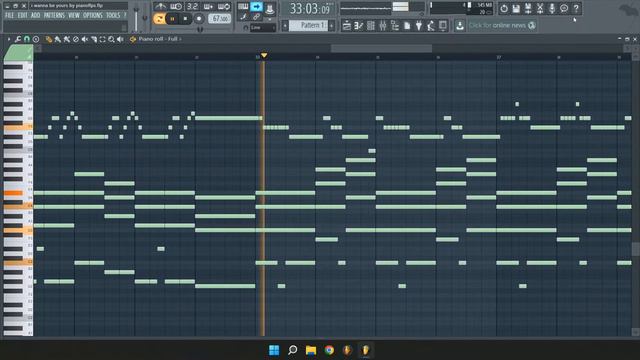Choose the Select marquee tool
The width and height of the screenshot is (640, 360).
tap(102, 39)
